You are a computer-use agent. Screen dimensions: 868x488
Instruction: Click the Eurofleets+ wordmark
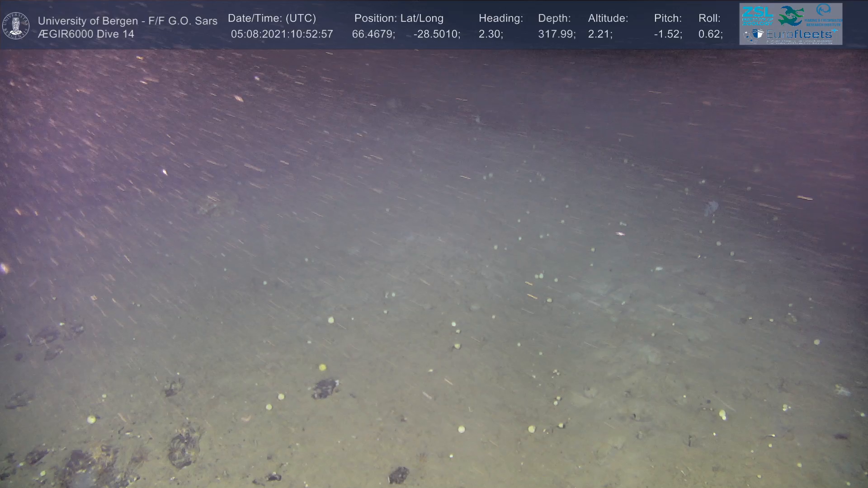[x=801, y=34]
